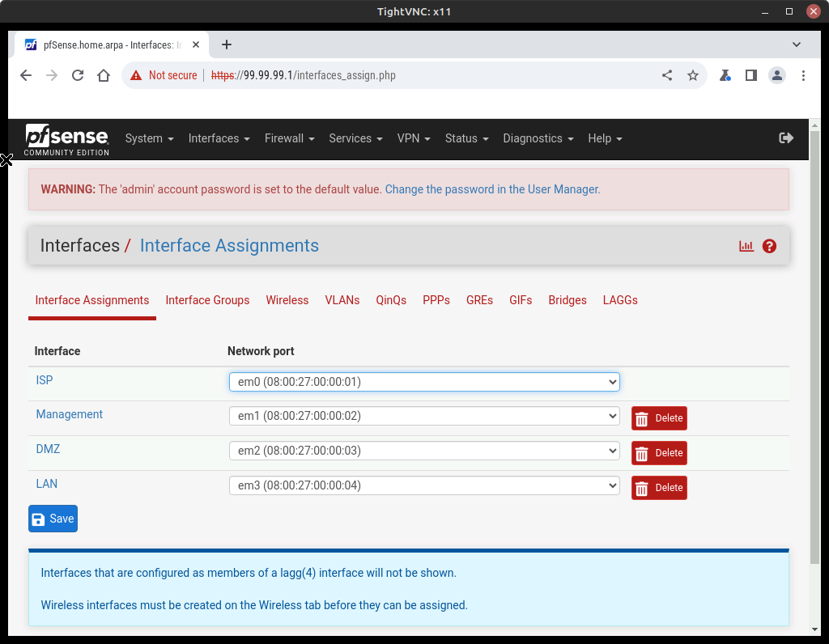Open a new browser tab
Image resolution: width=829 pixels, height=644 pixels.
click(227, 45)
